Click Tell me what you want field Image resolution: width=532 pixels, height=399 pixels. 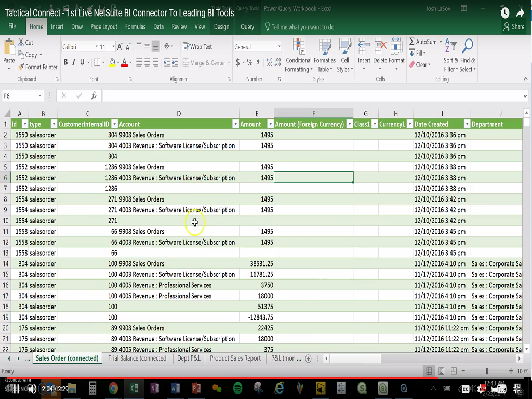tap(300, 27)
